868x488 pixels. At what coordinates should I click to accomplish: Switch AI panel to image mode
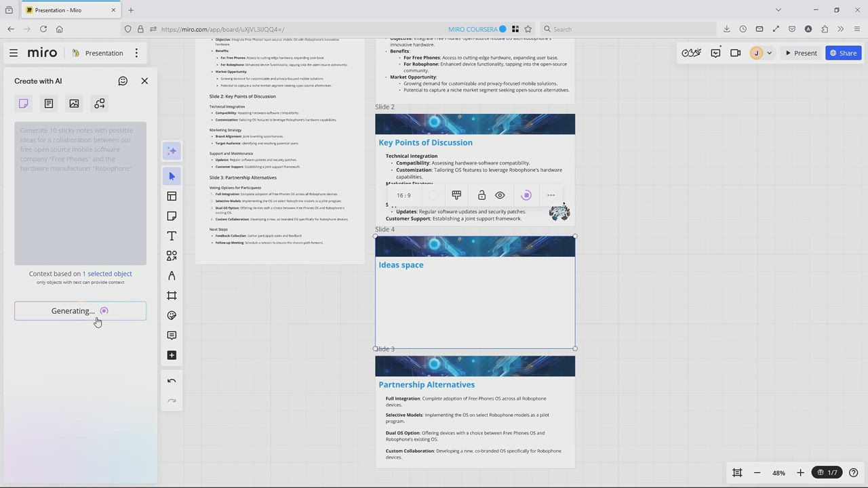click(74, 104)
